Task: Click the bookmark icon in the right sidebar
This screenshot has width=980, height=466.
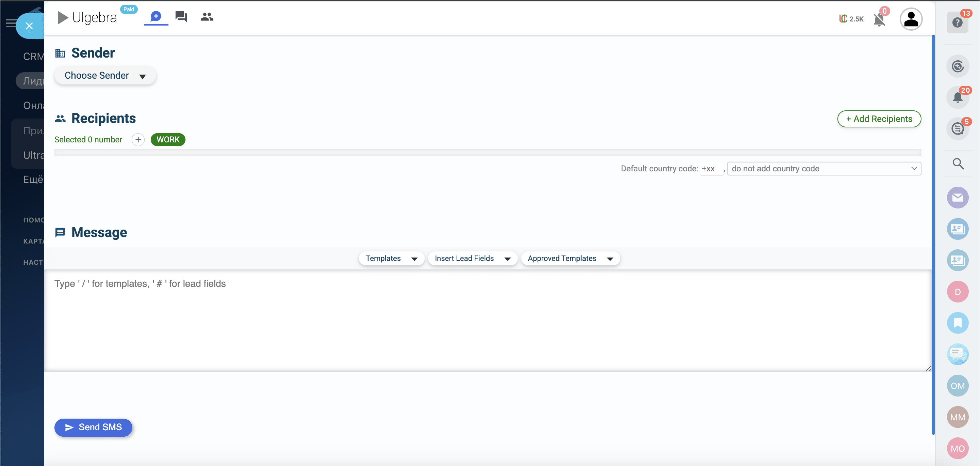Action: click(958, 323)
